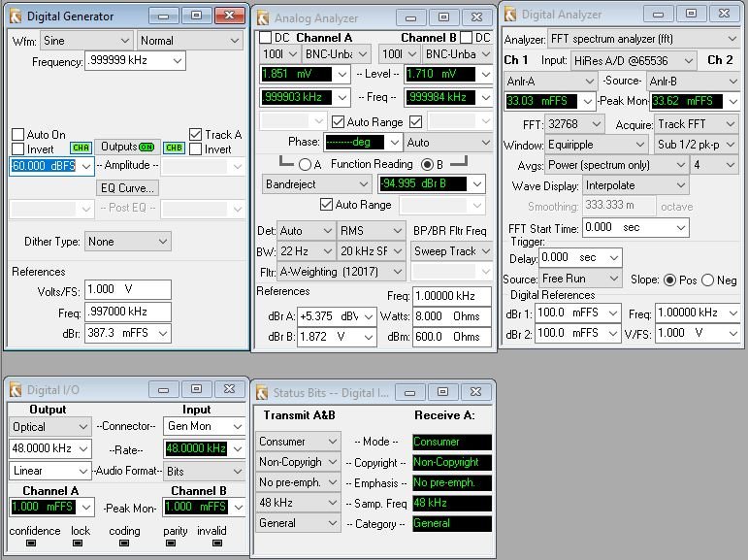Viewport: 748px width, 560px height.
Task: Open the Avgs count 4 dropdown
Action: click(714, 165)
